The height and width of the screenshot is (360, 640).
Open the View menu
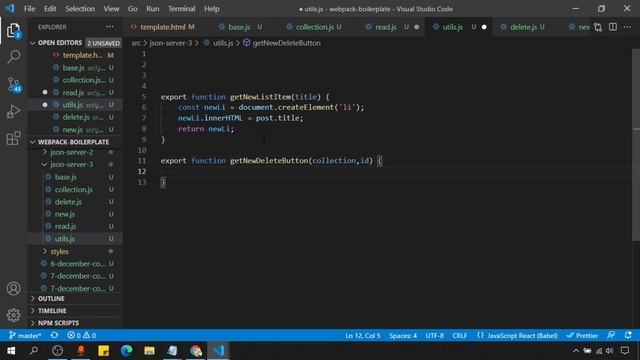(111, 9)
